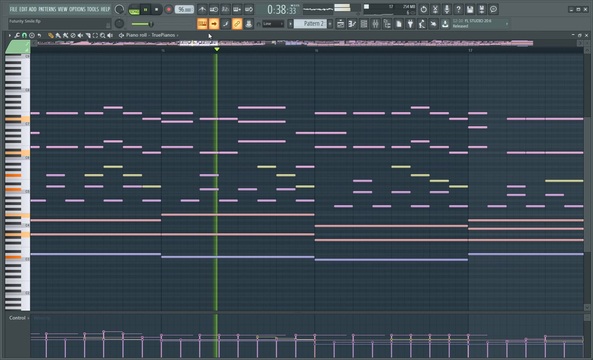Viewport: 593px width, 360px height.
Task: Click the question mark help icon
Action: pyautogui.click(x=458, y=9)
